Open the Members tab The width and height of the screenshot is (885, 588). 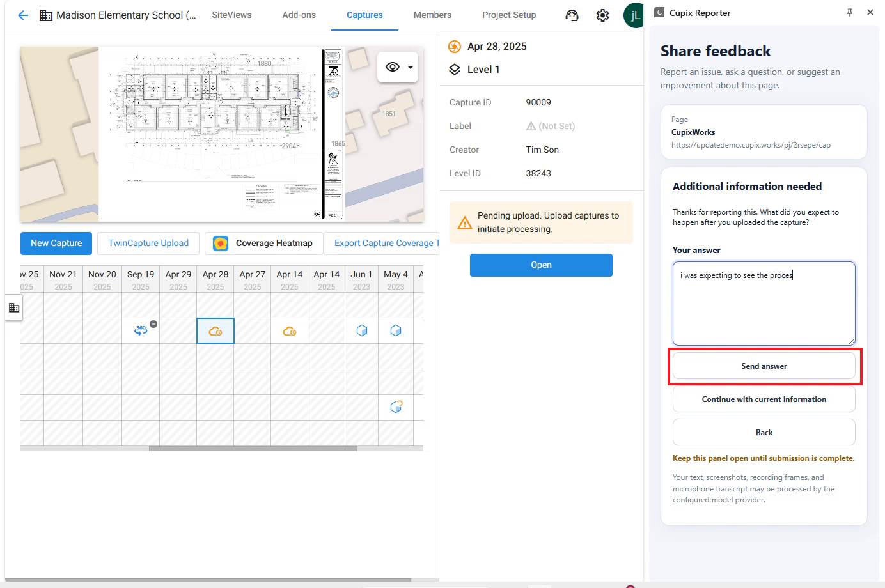tap(432, 15)
